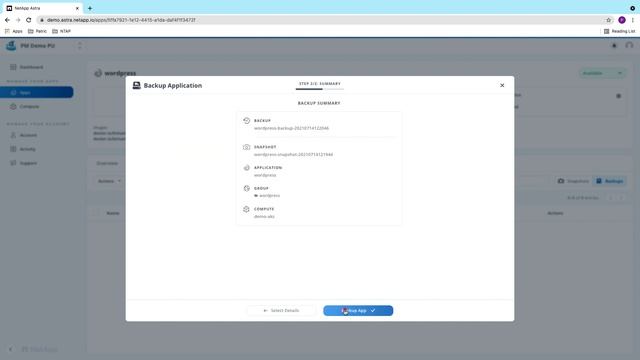Screen dimensions: 640x360
Task: Click the Actions column header
Action: pos(555,213)
